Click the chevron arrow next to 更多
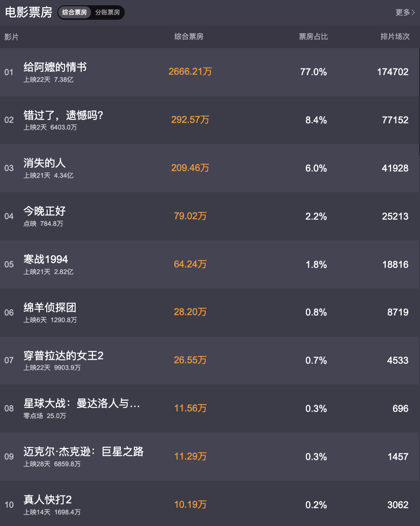This screenshot has height=526, width=420. click(413, 13)
